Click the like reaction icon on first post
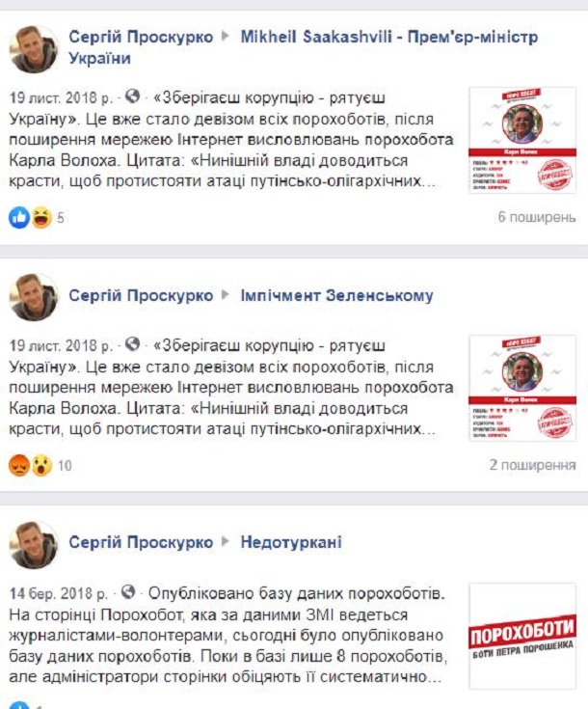Screen dimensions: 588x709 [19, 217]
